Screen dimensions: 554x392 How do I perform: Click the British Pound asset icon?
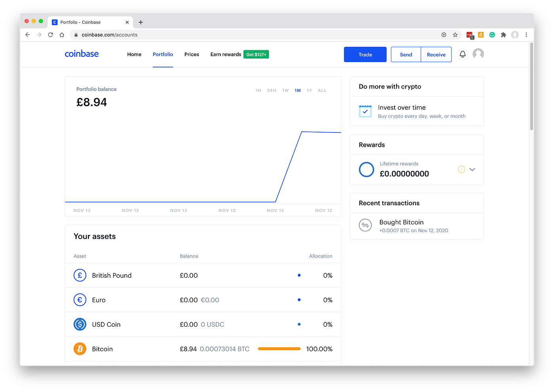[x=80, y=275]
